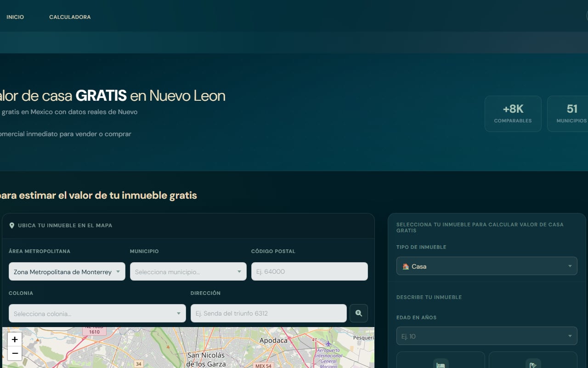This screenshot has height=368, width=588.
Task: Focus the Código Postal input field
Action: pos(310,271)
